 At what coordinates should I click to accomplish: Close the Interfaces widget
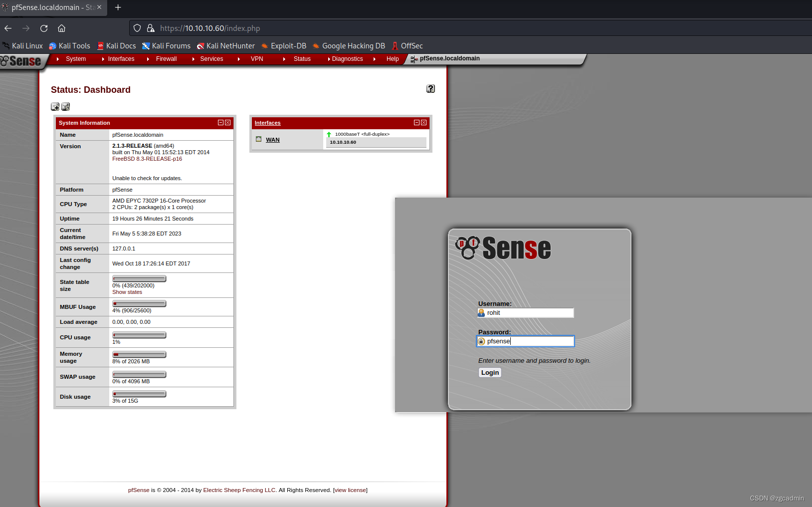[x=424, y=123]
